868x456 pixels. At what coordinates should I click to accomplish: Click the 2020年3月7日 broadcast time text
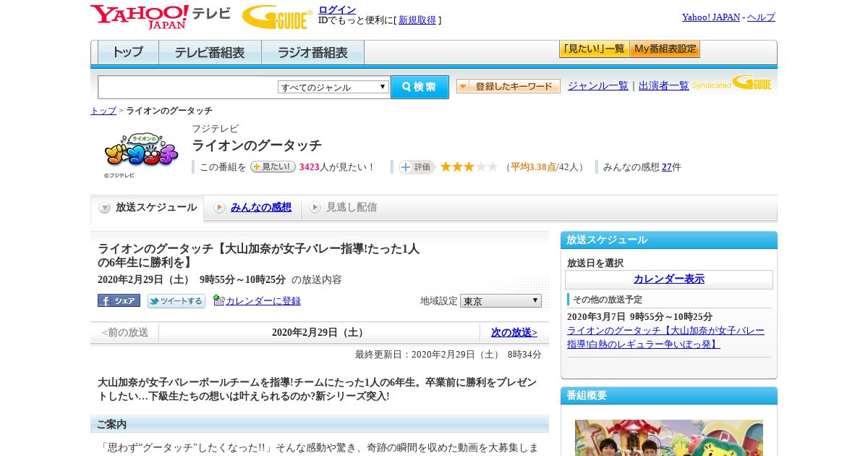tap(639, 317)
